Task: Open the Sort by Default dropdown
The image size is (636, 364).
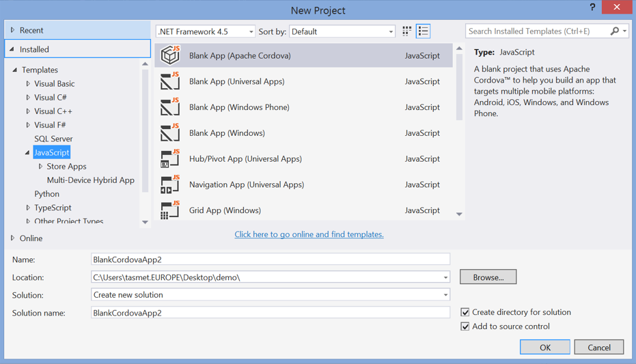Action: click(x=342, y=31)
